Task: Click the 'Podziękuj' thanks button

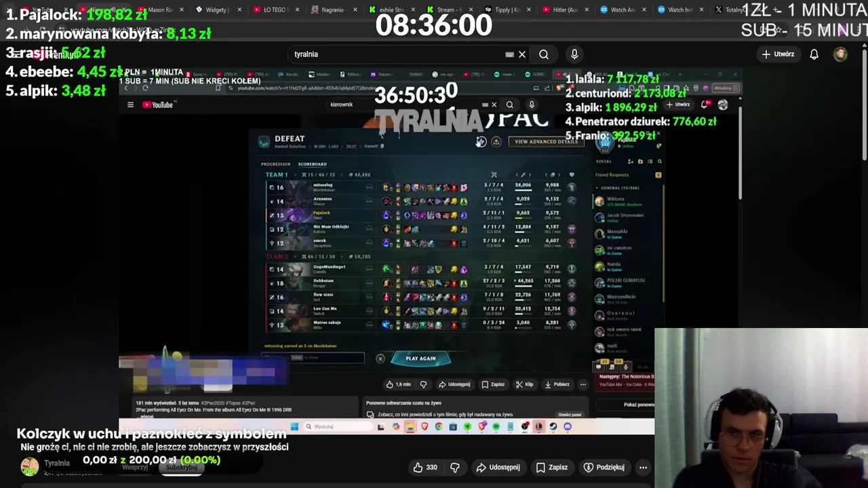Action: [x=604, y=467]
